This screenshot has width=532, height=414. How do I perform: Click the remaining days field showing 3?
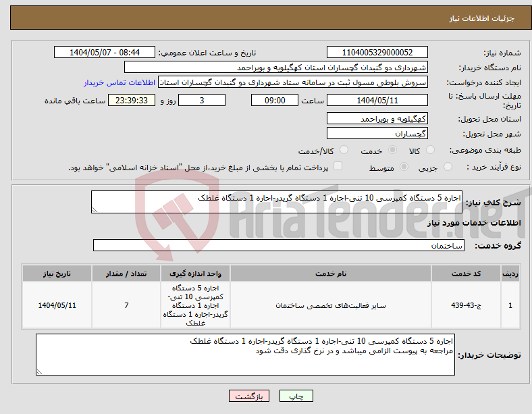202,100
